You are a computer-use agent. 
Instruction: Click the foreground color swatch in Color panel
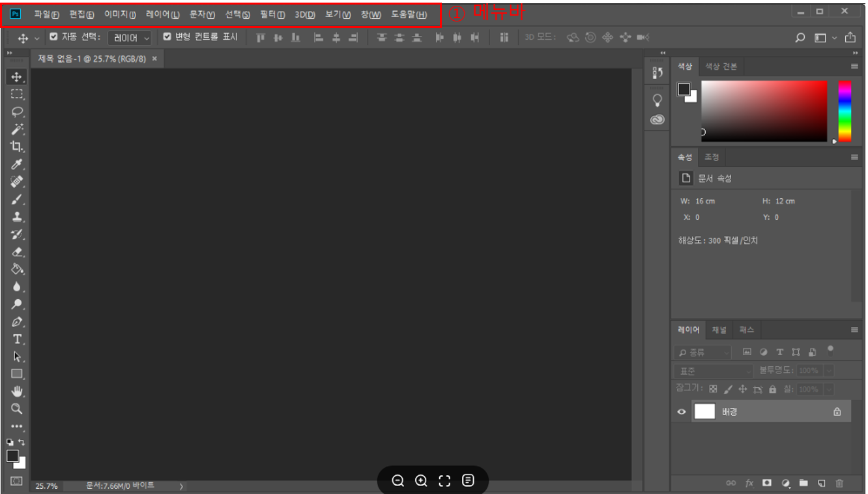tap(684, 89)
